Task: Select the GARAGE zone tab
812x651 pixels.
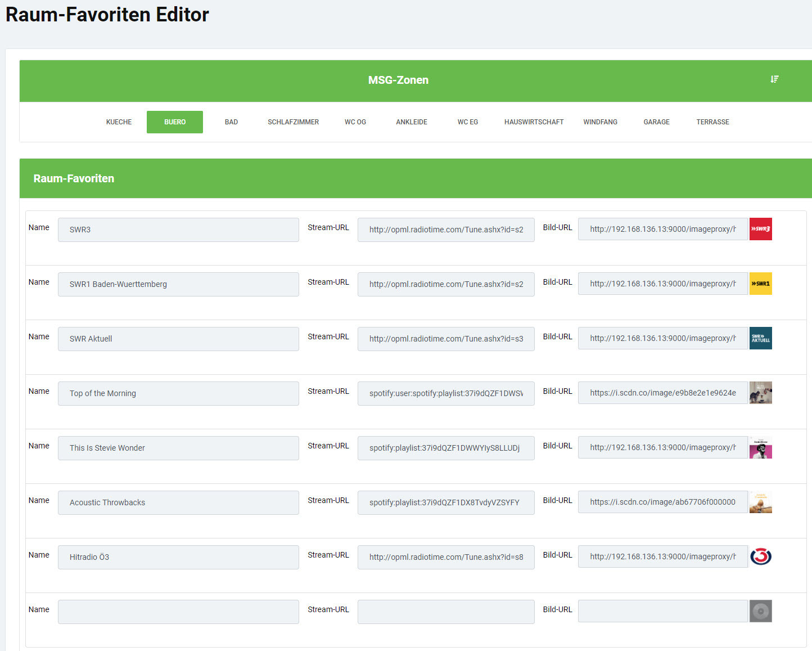Action: point(657,122)
